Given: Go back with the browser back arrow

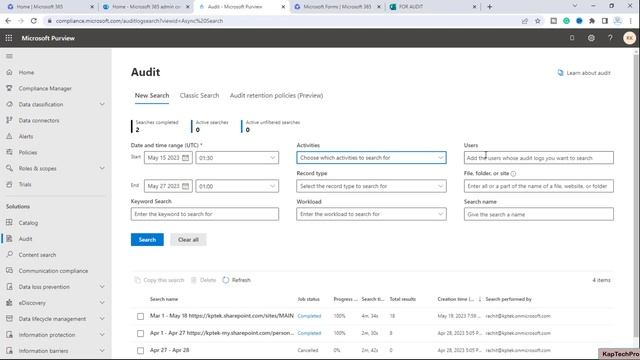Looking at the screenshot, I should tap(8, 21).
